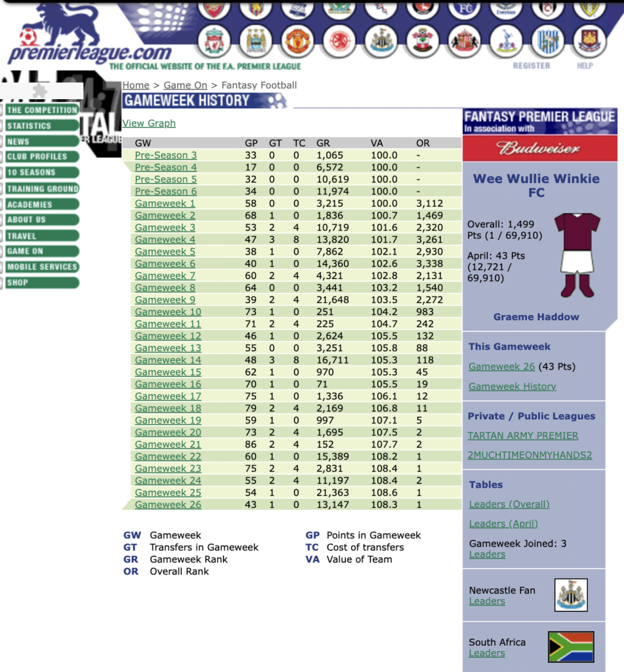Select the South Africa flag icon
The width and height of the screenshot is (624, 672).
[x=570, y=646]
